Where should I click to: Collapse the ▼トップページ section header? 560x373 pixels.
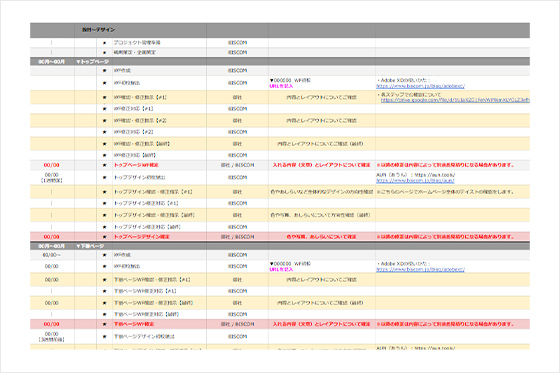[92, 62]
